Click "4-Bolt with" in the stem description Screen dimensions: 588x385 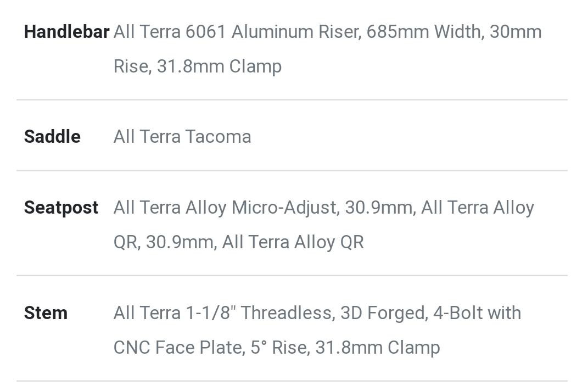(477, 313)
